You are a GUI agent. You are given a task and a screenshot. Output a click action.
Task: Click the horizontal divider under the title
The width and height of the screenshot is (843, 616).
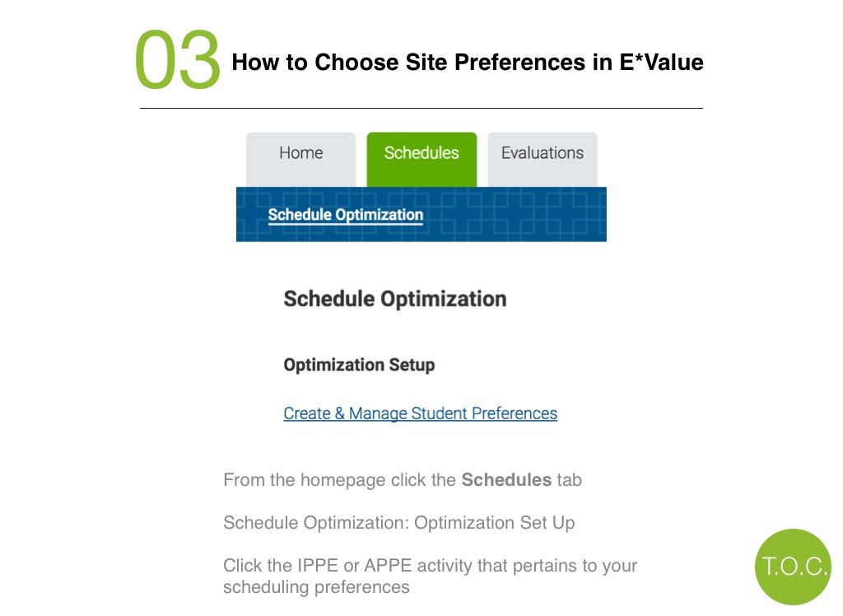tap(421, 108)
